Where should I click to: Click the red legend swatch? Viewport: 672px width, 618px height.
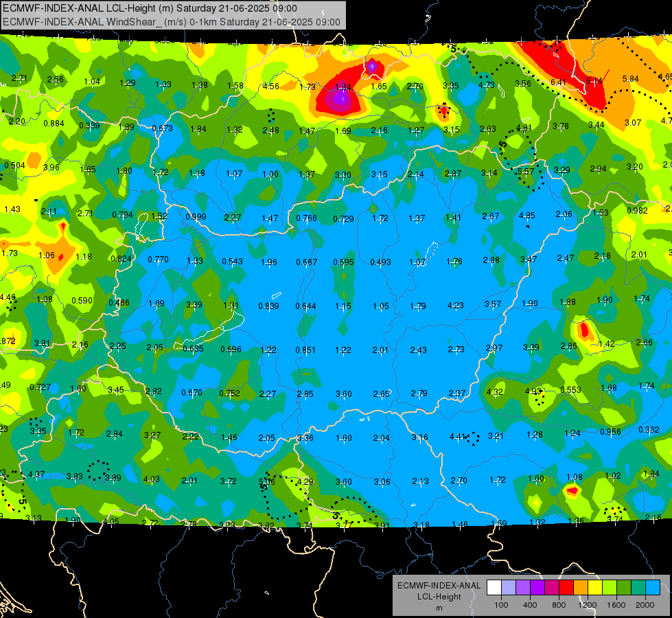(566, 587)
